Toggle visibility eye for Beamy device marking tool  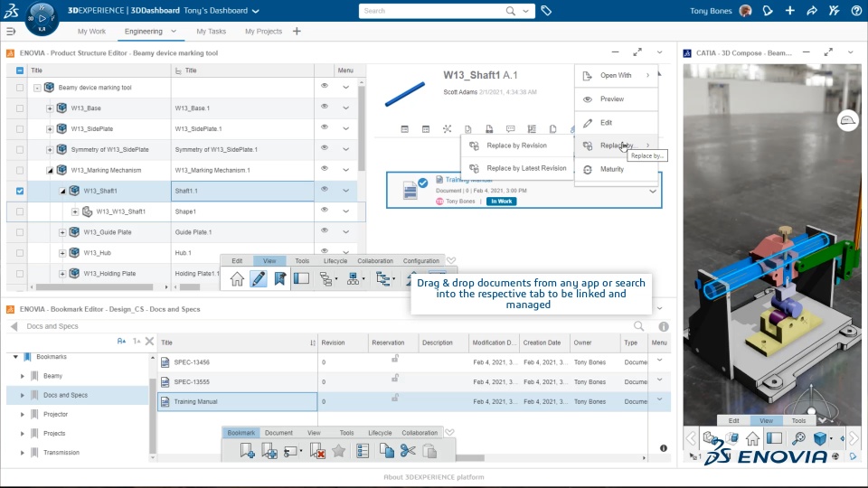[x=325, y=86]
